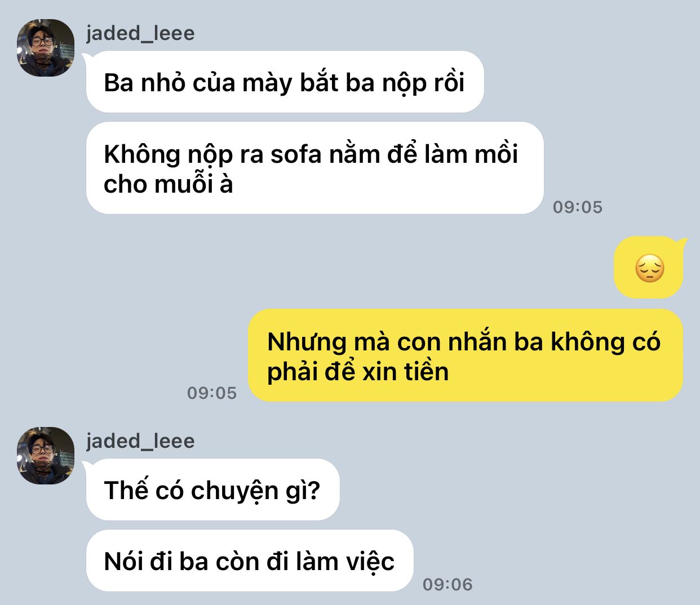Tap the question mark in "chuyện gì?"
This screenshot has width=700, height=605.
coord(314,491)
